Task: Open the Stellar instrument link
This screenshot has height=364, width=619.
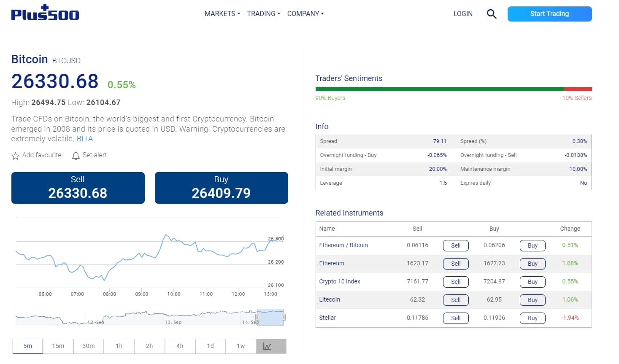Action: 327,318
